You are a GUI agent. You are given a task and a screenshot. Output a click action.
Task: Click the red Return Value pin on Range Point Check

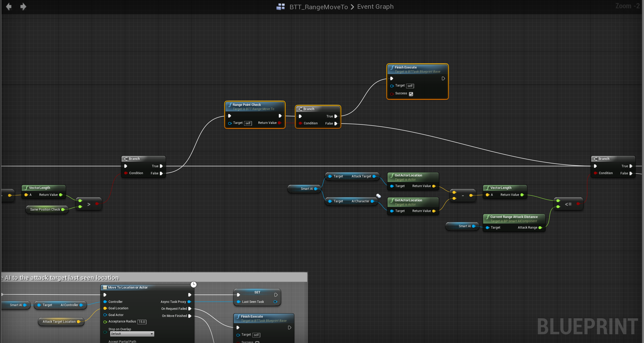click(279, 123)
